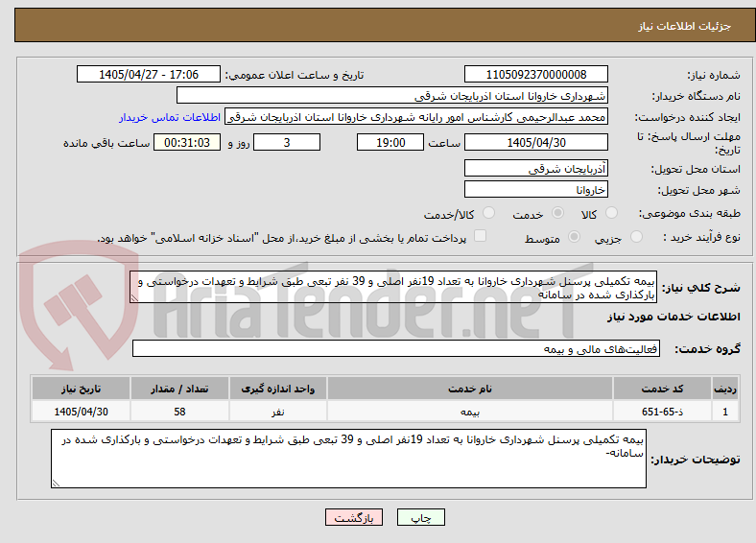Click service code cell ذ-65-651
The height and width of the screenshot is (543, 756).
663,412
